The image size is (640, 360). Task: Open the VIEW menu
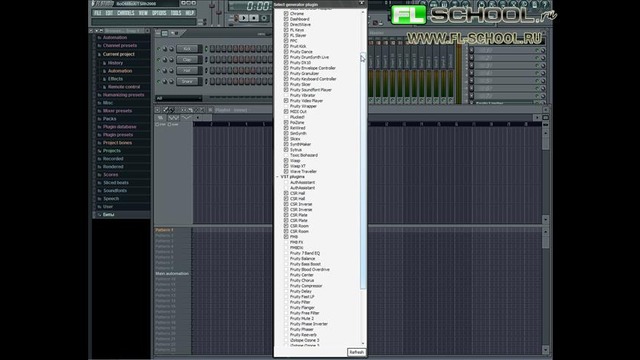(x=143, y=13)
